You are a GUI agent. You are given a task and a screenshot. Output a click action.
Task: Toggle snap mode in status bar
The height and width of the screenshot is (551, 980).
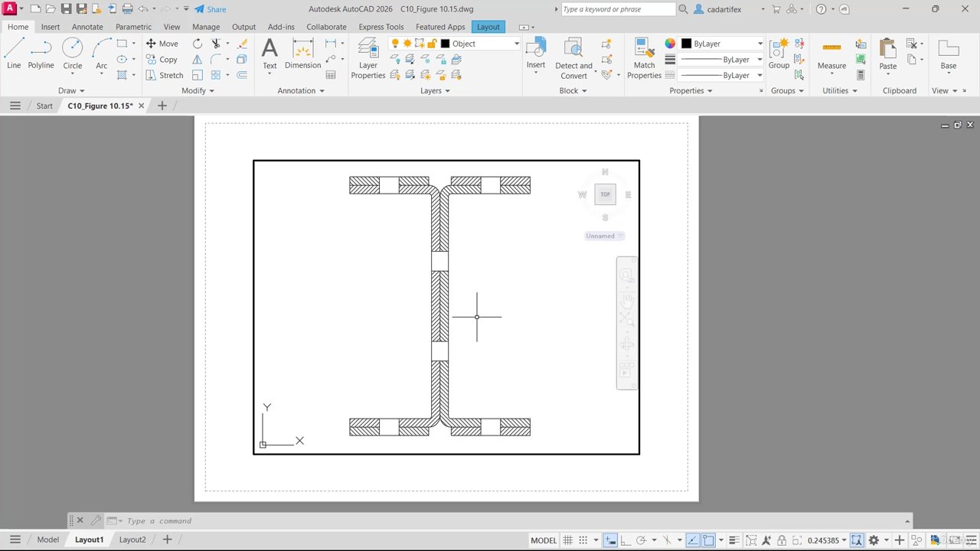583,540
